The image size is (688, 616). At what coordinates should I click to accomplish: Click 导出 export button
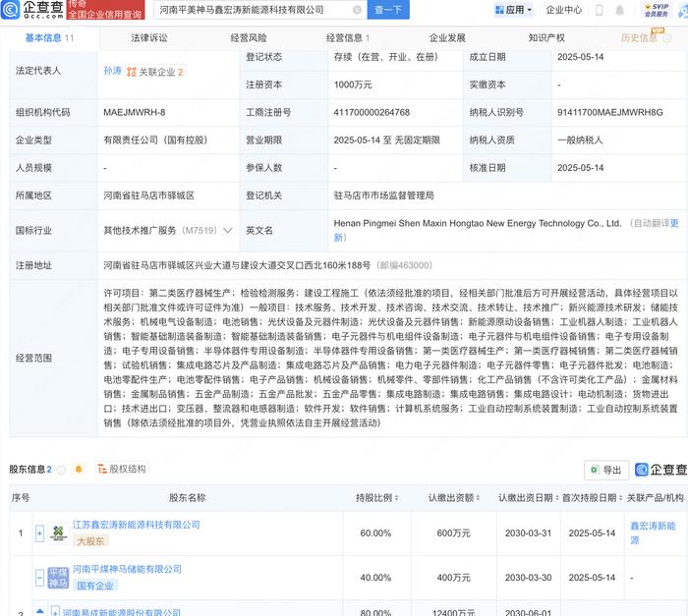pos(606,471)
